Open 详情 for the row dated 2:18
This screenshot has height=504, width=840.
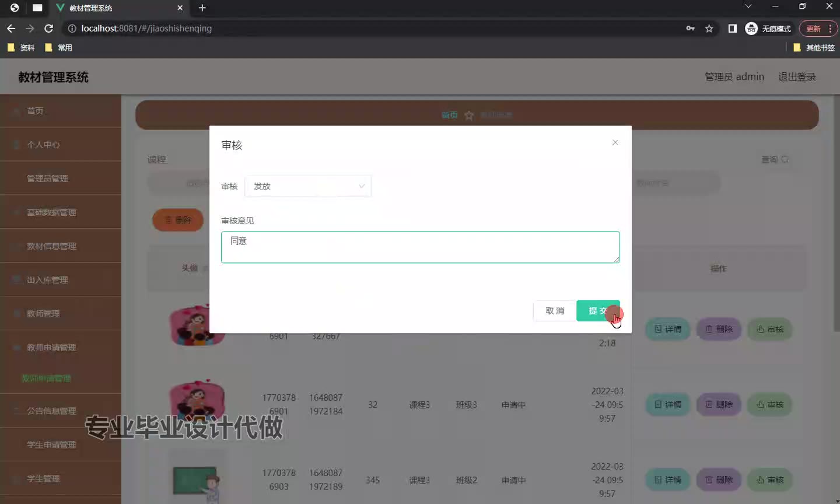tap(668, 329)
